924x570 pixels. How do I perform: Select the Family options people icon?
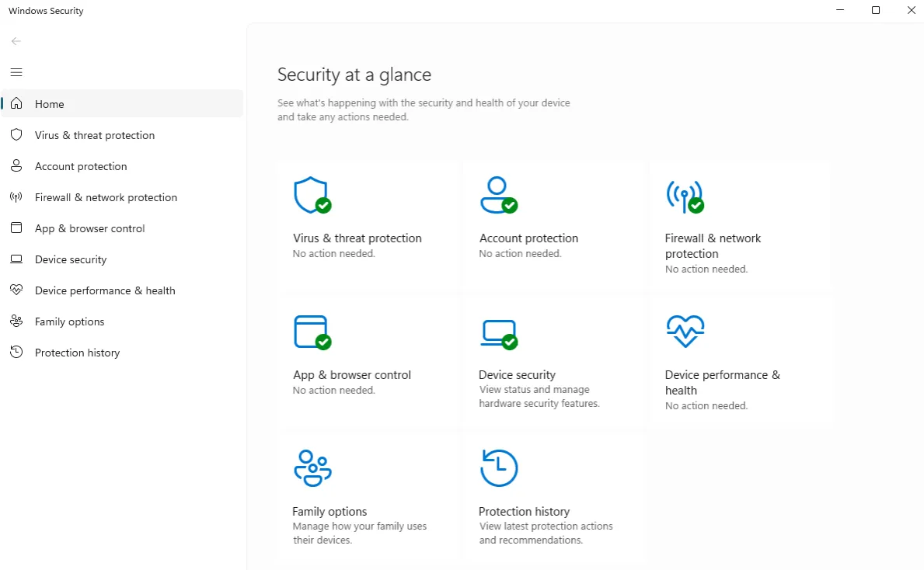click(x=312, y=467)
